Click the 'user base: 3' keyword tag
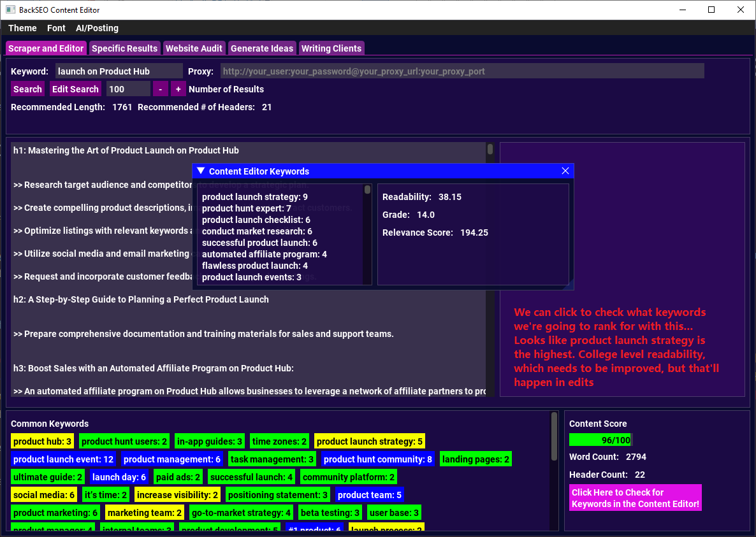 (395, 512)
